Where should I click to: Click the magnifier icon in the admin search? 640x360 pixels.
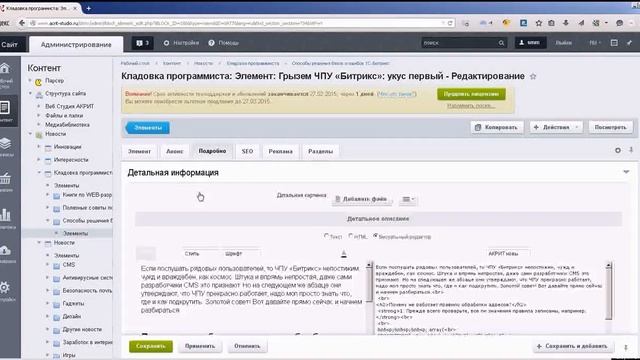pos(501,43)
